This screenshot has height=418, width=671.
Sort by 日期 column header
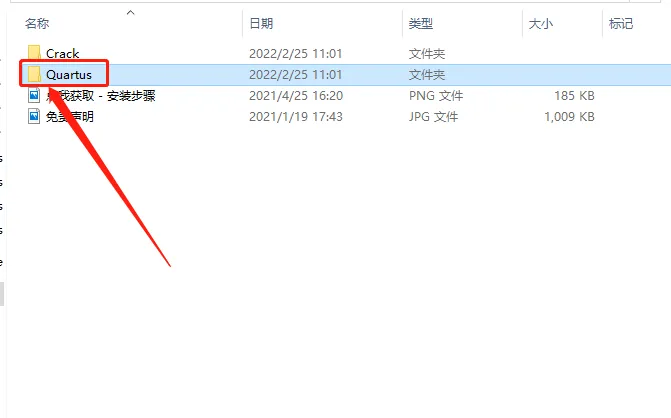[261, 24]
